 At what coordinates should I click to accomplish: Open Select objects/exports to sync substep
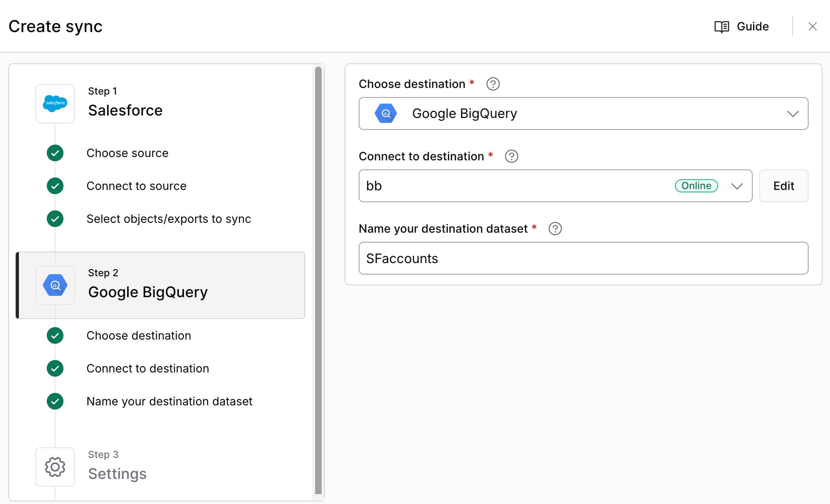point(169,219)
